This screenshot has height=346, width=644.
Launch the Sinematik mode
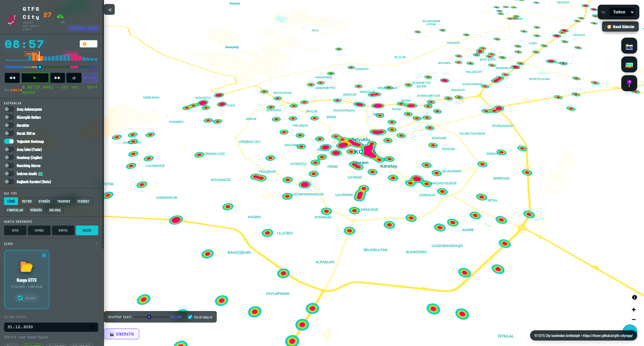pyautogui.click(x=121, y=334)
